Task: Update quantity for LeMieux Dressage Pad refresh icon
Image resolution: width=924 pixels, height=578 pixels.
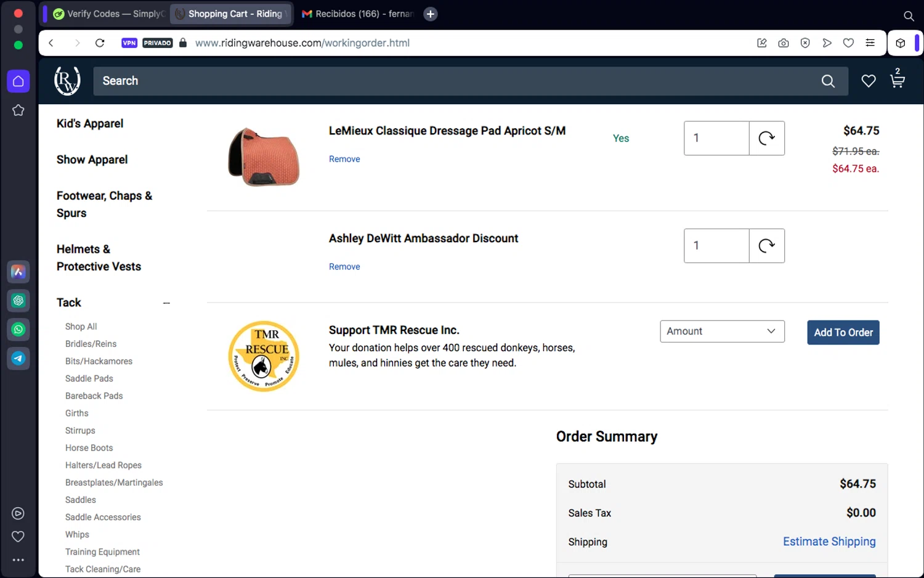Action: click(766, 138)
